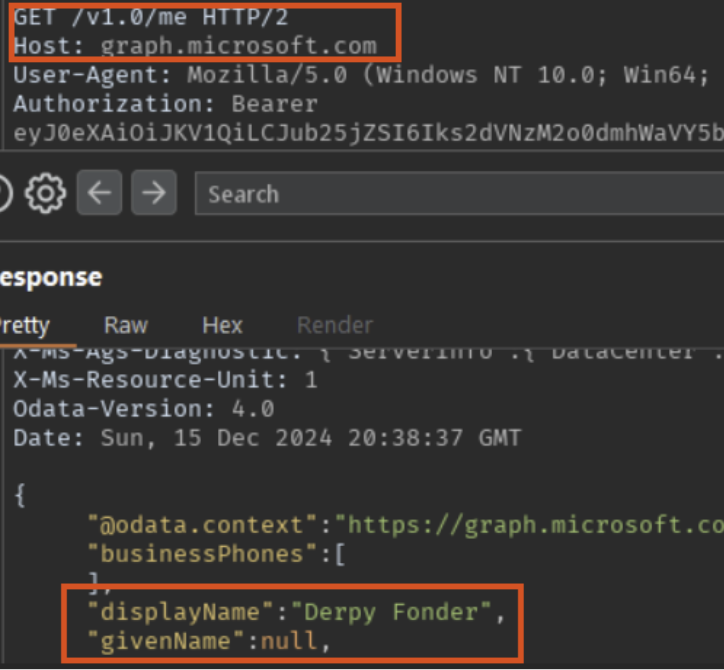Click the Authorization Bearer header line

tap(165, 103)
